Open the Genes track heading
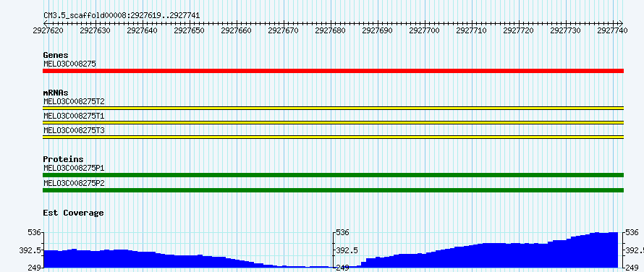The width and height of the screenshot is (644, 272). click(x=56, y=55)
